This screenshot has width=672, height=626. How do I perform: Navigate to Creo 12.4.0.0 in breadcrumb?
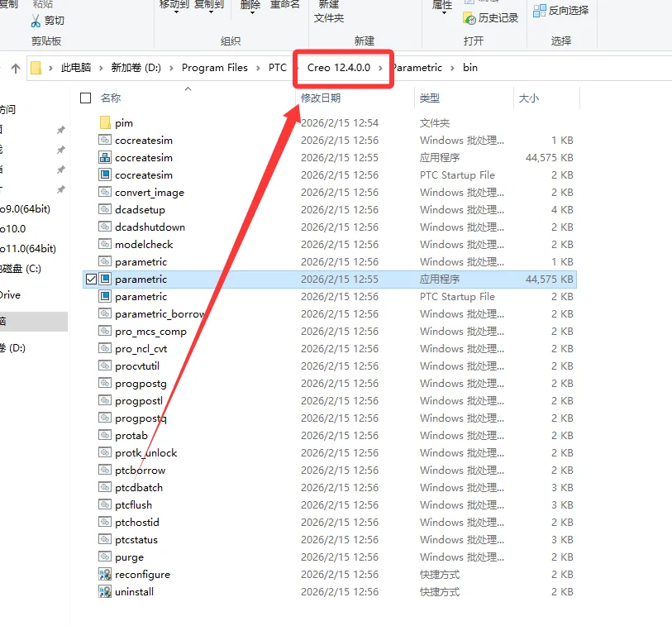pyautogui.click(x=339, y=68)
